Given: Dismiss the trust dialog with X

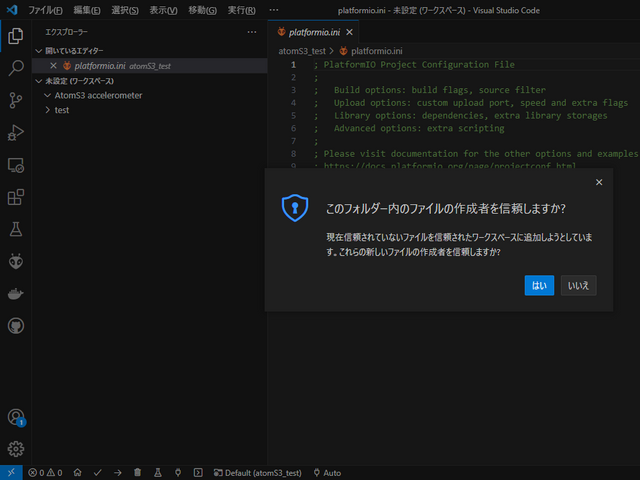Looking at the screenshot, I should (x=599, y=182).
